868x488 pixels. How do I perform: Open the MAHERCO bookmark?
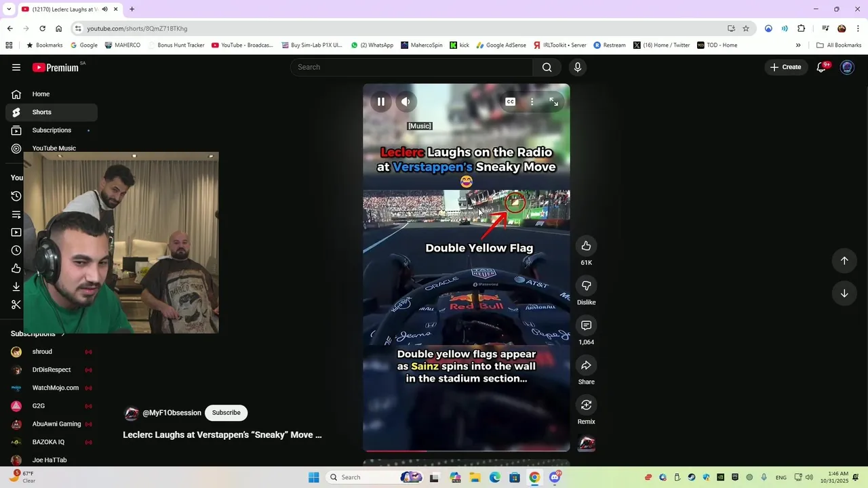[123, 45]
